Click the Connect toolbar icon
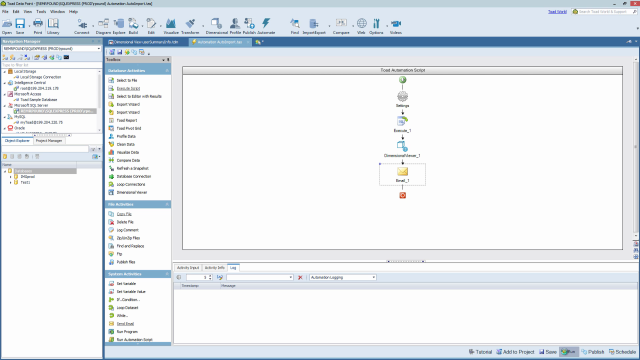This screenshot has height=360, width=640. (x=82, y=26)
